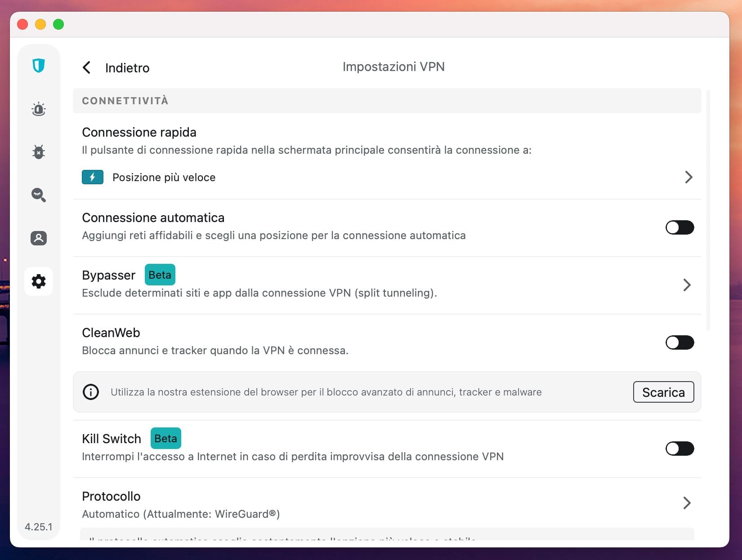Open Protocollo selection options
Image resolution: width=742 pixels, height=560 pixels.
click(x=687, y=503)
